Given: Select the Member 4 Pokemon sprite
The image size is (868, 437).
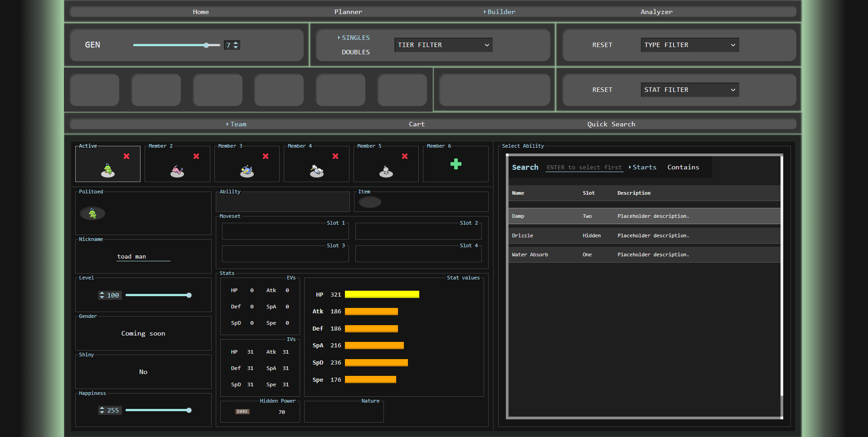Looking at the screenshot, I should pyautogui.click(x=316, y=171).
